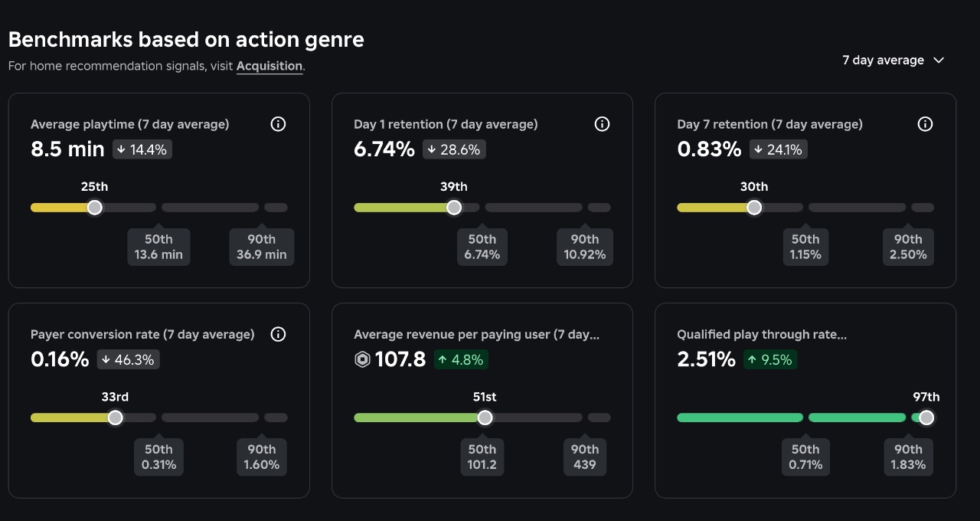Click the 107.8 revenue value
This screenshot has width=980, height=521.
point(400,359)
